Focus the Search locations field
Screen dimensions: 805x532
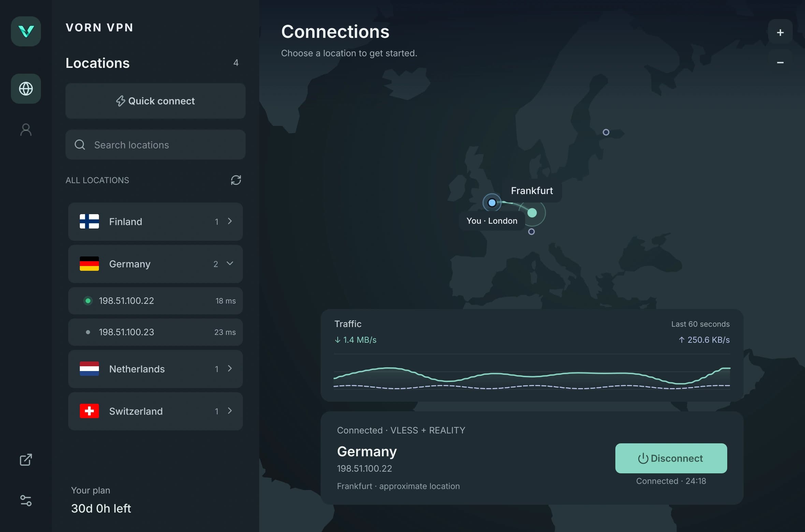point(156,145)
